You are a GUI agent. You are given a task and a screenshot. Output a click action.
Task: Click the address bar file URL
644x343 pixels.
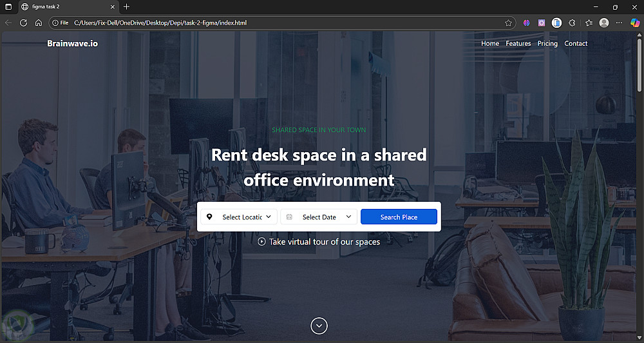(x=160, y=23)
